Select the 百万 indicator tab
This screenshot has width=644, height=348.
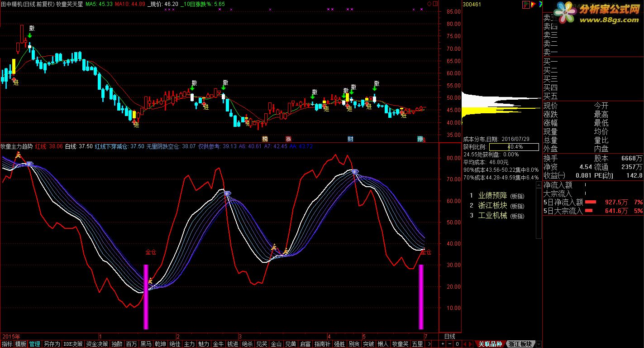[131, 344]
